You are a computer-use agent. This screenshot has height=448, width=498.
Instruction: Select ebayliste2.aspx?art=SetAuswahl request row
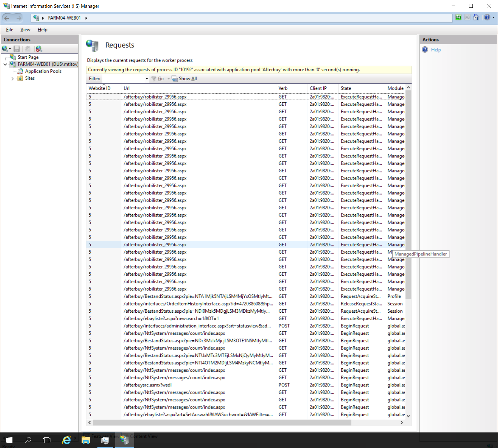[246, 414]
